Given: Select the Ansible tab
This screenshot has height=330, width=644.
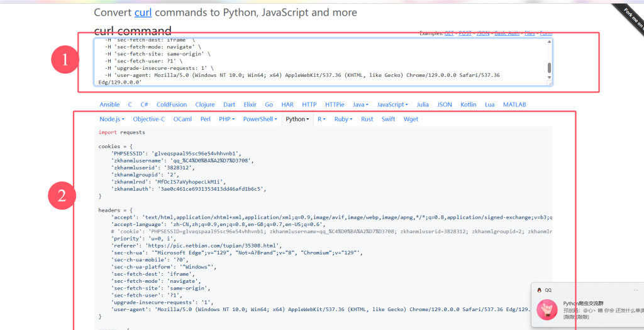Looking at the screenshot, I should [x=109, y=105].
